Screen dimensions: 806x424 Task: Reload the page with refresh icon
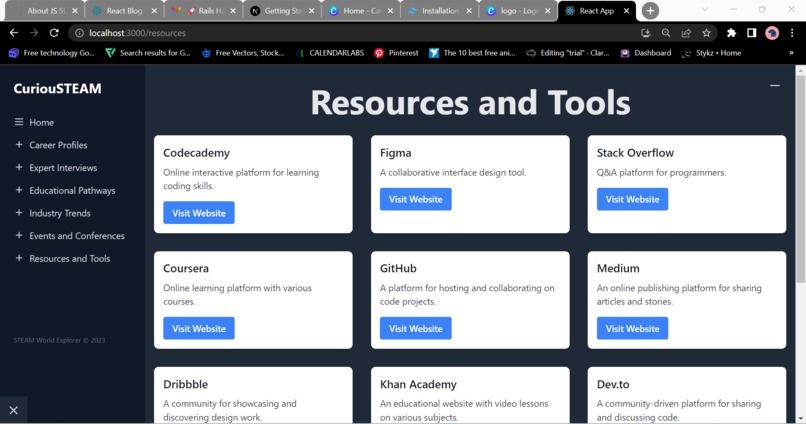point(54,33)
